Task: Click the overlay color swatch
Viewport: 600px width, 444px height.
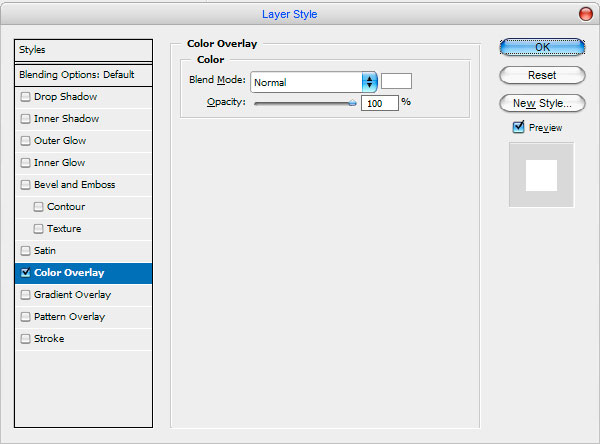Action: point(396,81)
